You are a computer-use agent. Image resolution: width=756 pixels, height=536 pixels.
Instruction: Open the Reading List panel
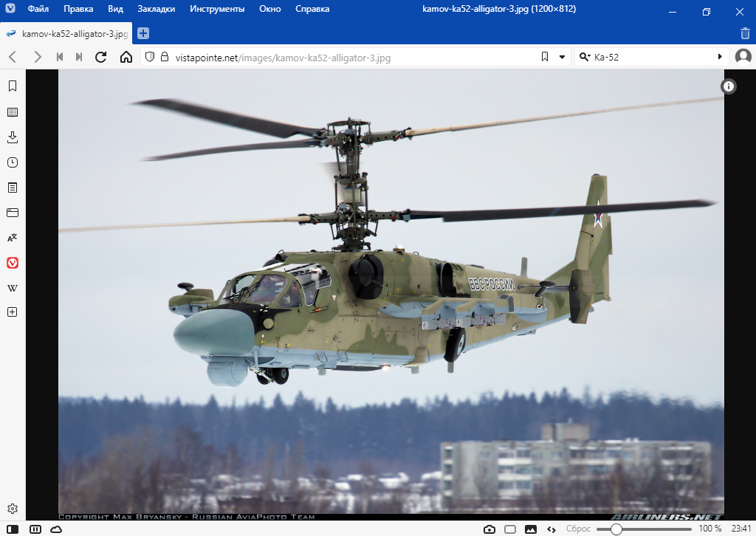13,112
